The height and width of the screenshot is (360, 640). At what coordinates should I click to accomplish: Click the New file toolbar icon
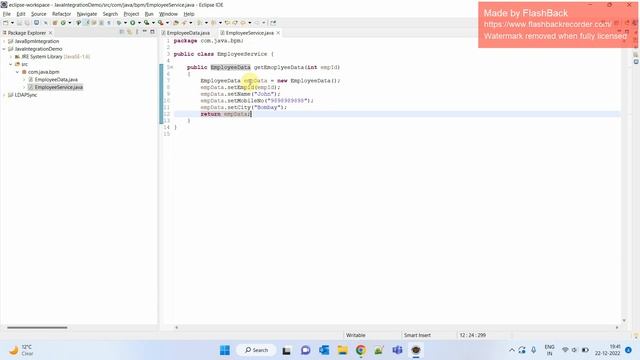[6, 23]
